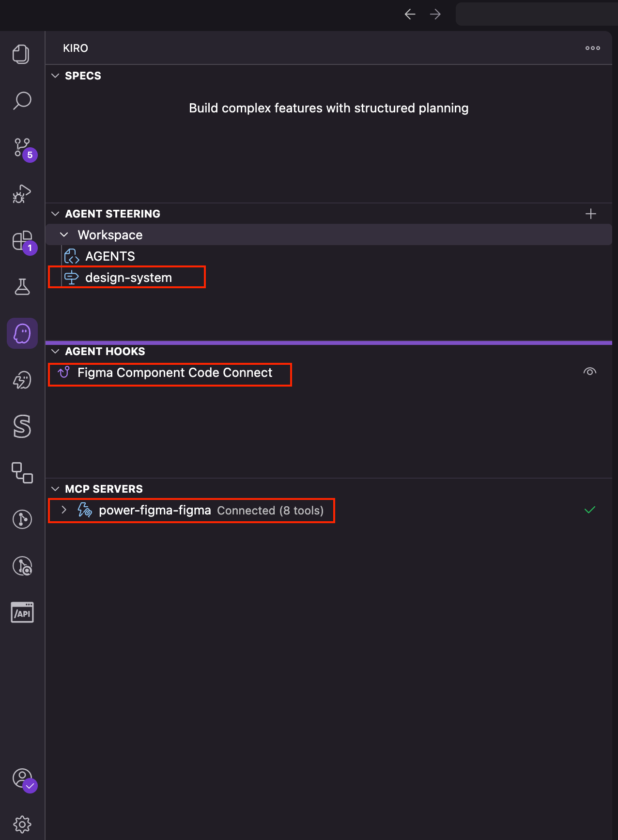Open the API panel icon
Screen dimensions: 618x840
coord(22,612)
